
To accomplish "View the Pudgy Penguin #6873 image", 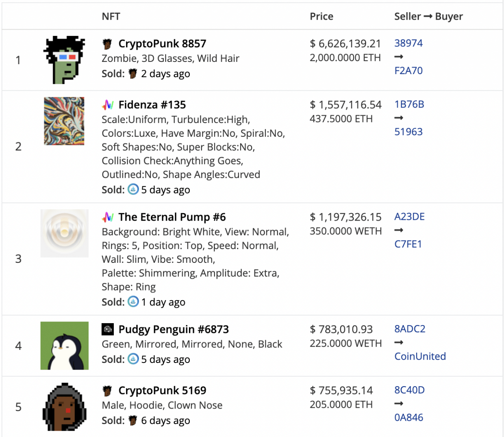I will coord(65,346).
